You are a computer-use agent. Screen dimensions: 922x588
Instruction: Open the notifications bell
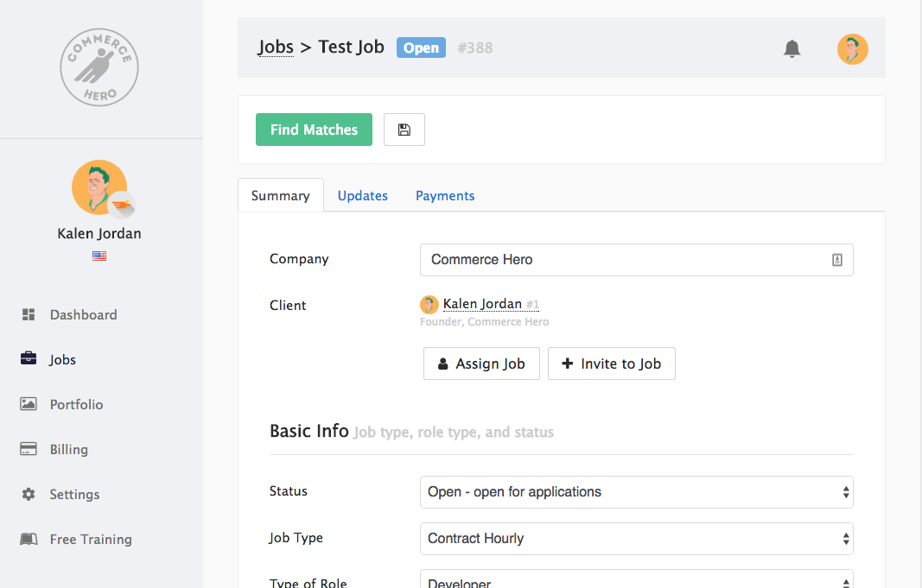tap(792, 48)
